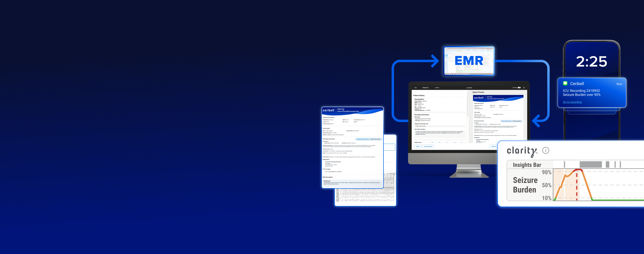This screenshot has height=254, width=644.
Task: Click the Export As button
Action: tap(494, 146)
